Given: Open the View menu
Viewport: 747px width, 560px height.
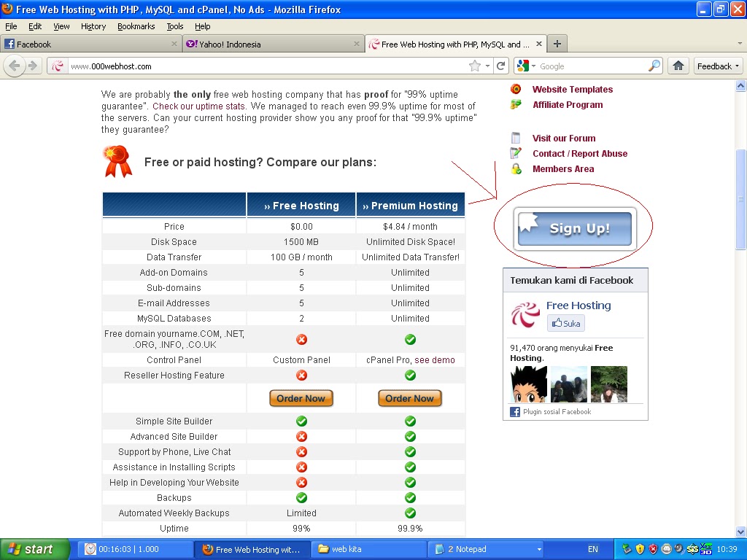Looking at the screenshot, I should click(61, 26).
